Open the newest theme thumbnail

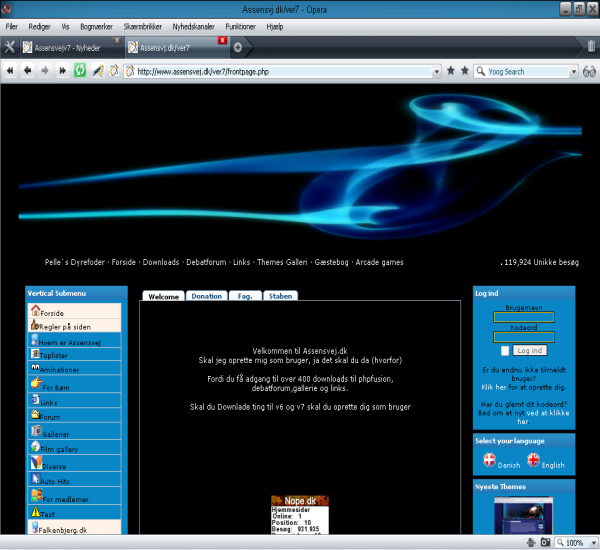523,515
